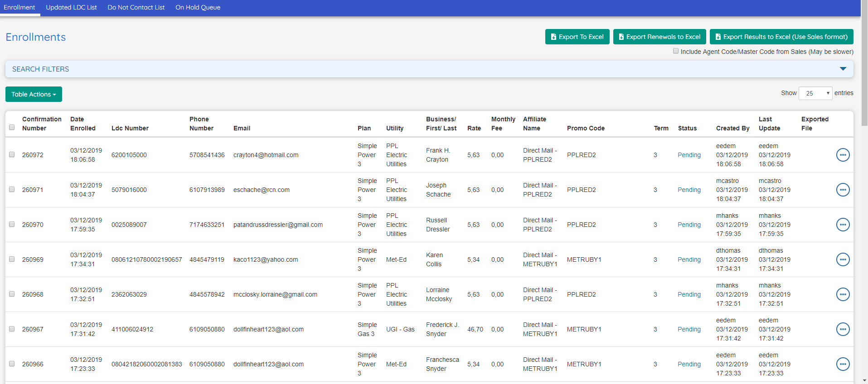Sort by Phone Number column header
The width and height of the screenshot is (868, 384).
[201, 124]
